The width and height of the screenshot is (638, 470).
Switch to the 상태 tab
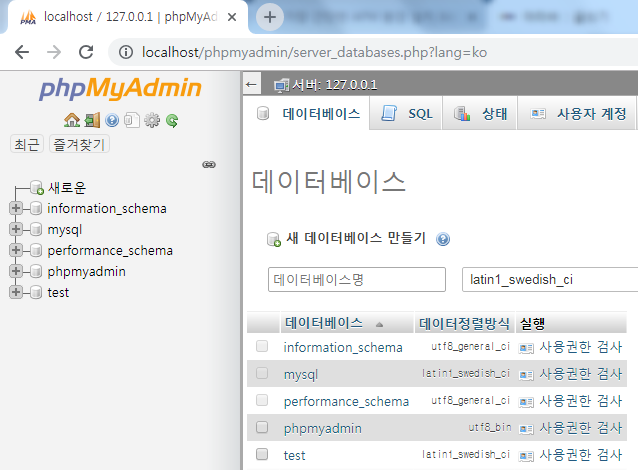click(480, 114)
